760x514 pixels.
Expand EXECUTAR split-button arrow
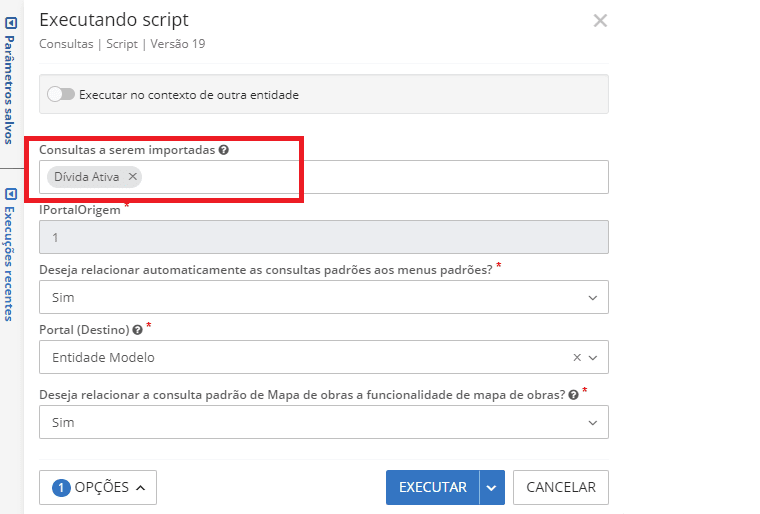(492, 487)
